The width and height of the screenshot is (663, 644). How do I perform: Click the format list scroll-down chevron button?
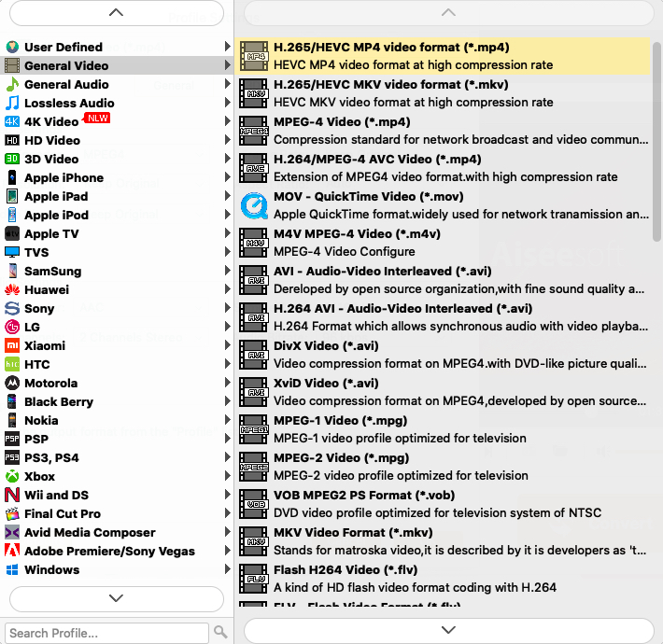pyautogui.click(x=448, y=631)
